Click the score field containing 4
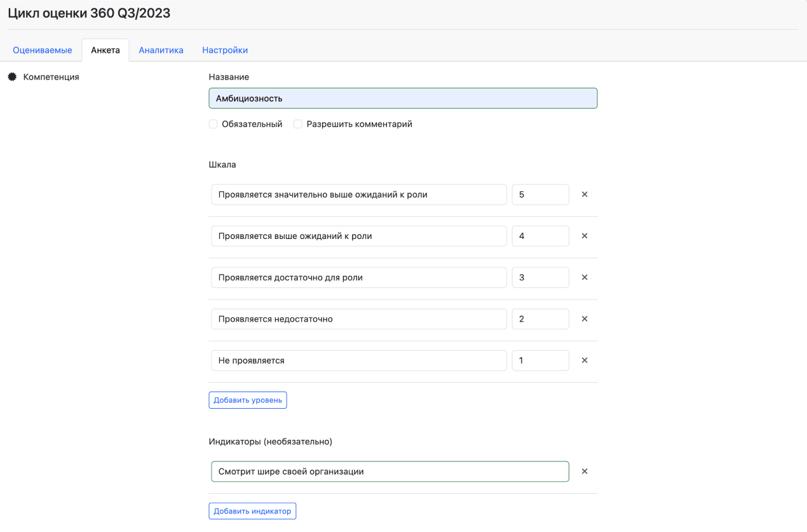Viewport: 807px width, 532px height. (x=541, y=236)
